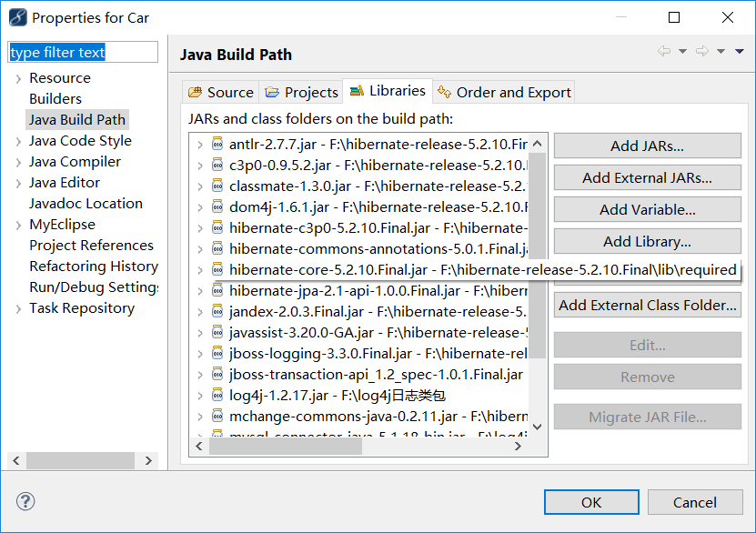Click the Properties window title icon

click(18, 18)
